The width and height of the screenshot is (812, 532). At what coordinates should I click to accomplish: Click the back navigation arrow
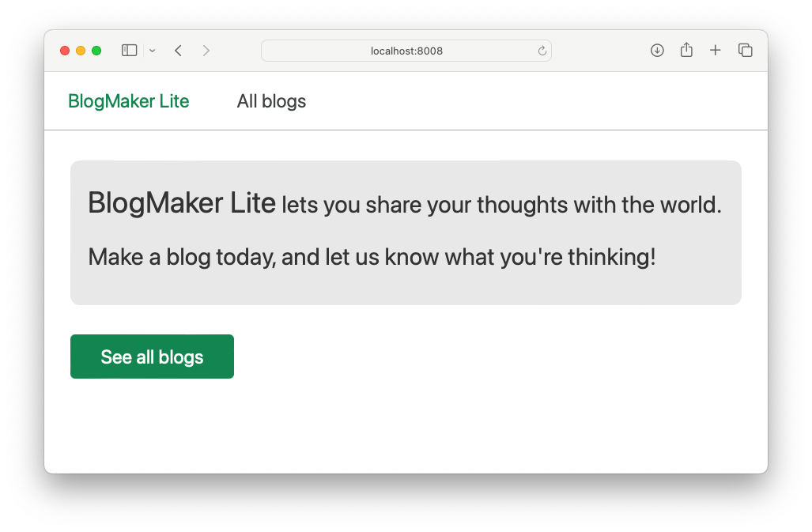pyautogui.click(x=178, y=50)
